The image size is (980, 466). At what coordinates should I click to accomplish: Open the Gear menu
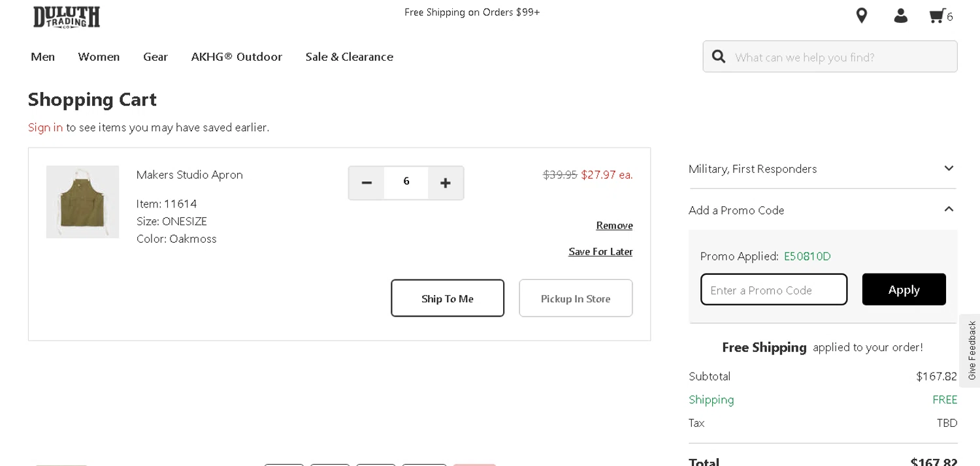[x=155, y=57]
